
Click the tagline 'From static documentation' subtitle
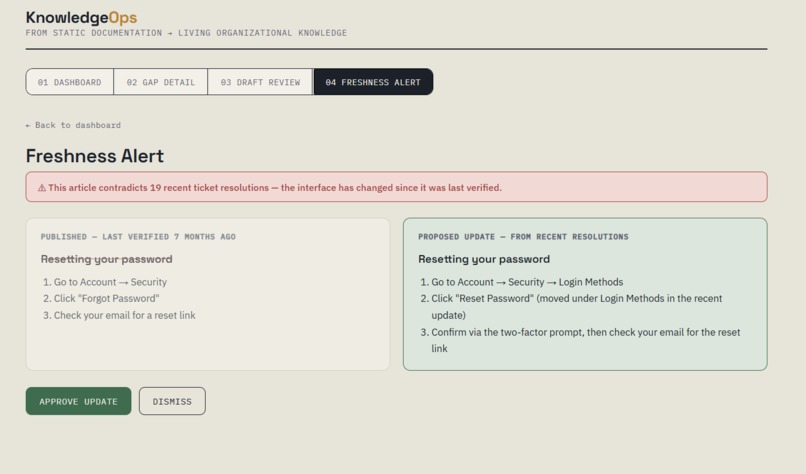(186, 33)
